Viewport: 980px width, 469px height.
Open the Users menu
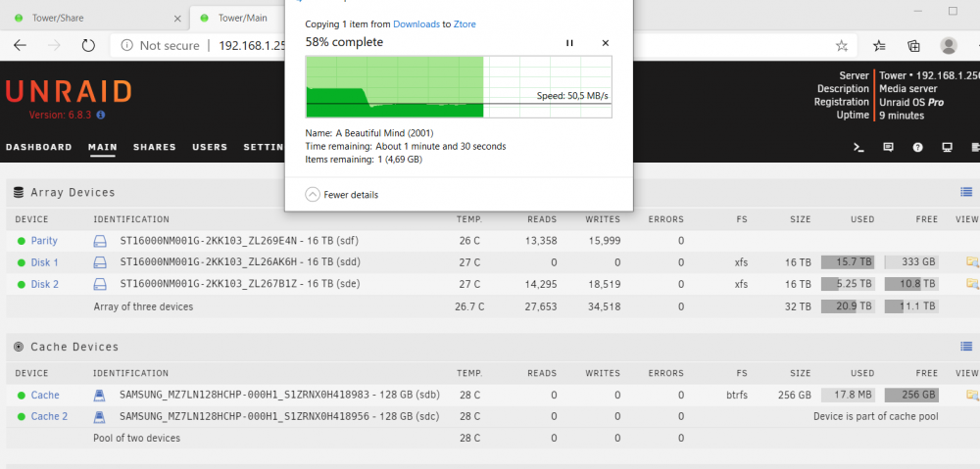210,148
